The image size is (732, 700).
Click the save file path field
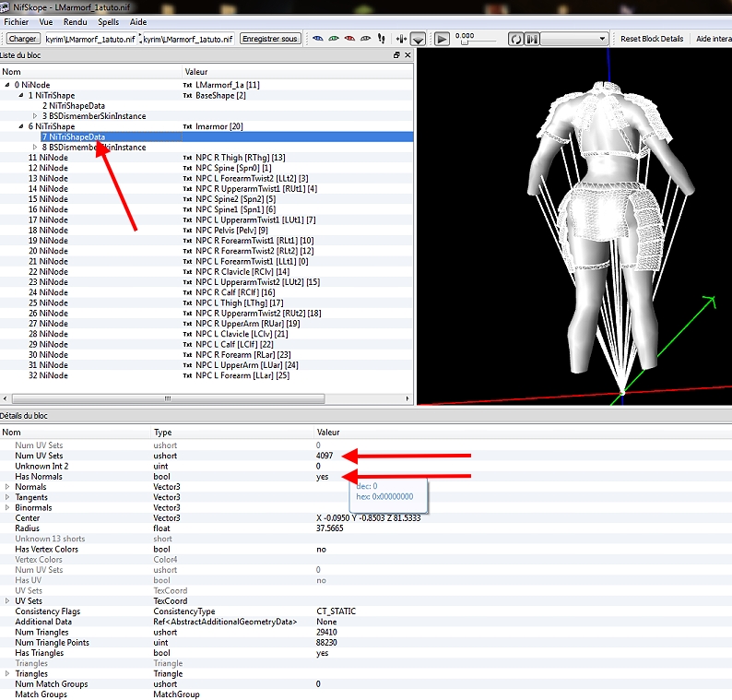pos(188,40)
